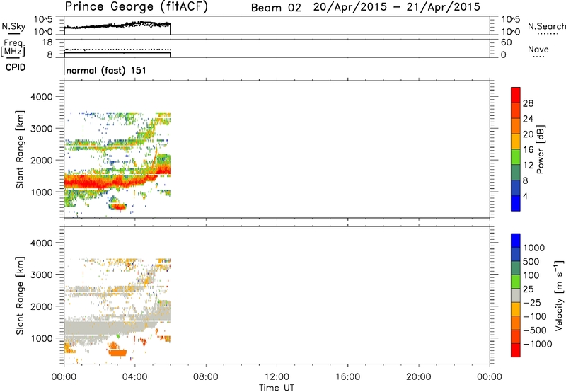Screen dimensions: 566x392
Task: Click the Slant Range [km] label of power panel
Action: click(x=20, y=149)
